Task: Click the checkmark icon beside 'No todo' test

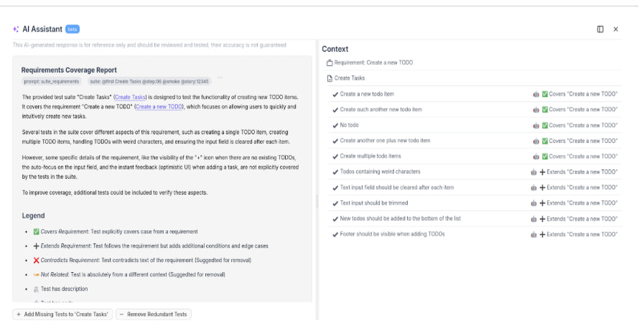Action: [x=335, y=126]
